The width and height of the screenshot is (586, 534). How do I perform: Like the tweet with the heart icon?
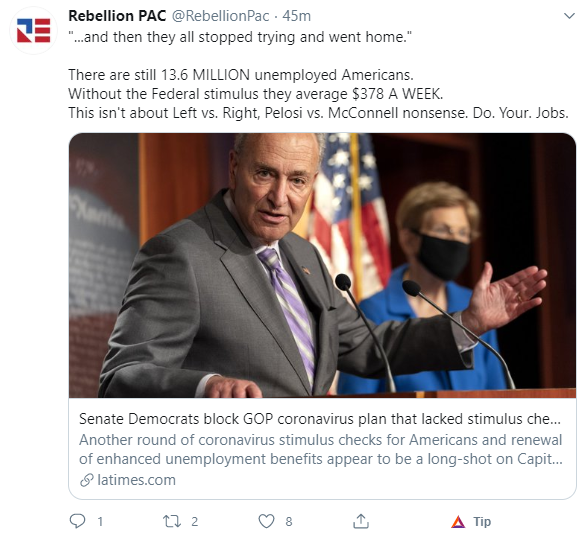coord(266,521)
